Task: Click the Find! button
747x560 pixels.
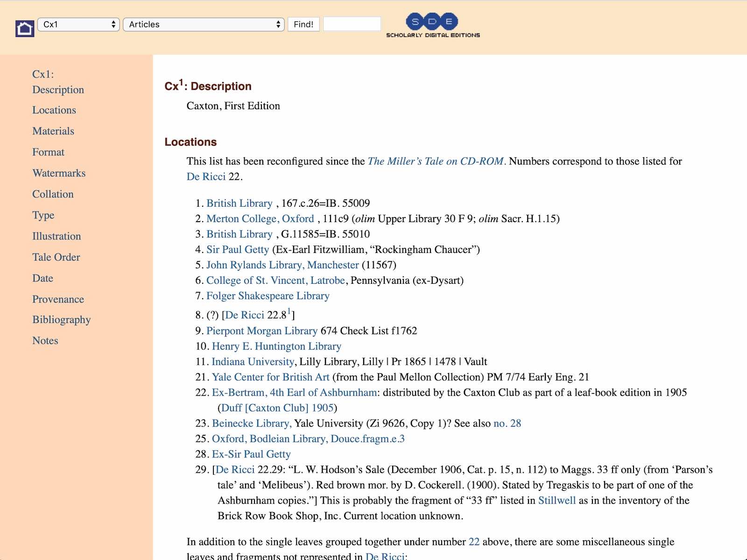Action: pyautogui.click(x=303, y=24)
